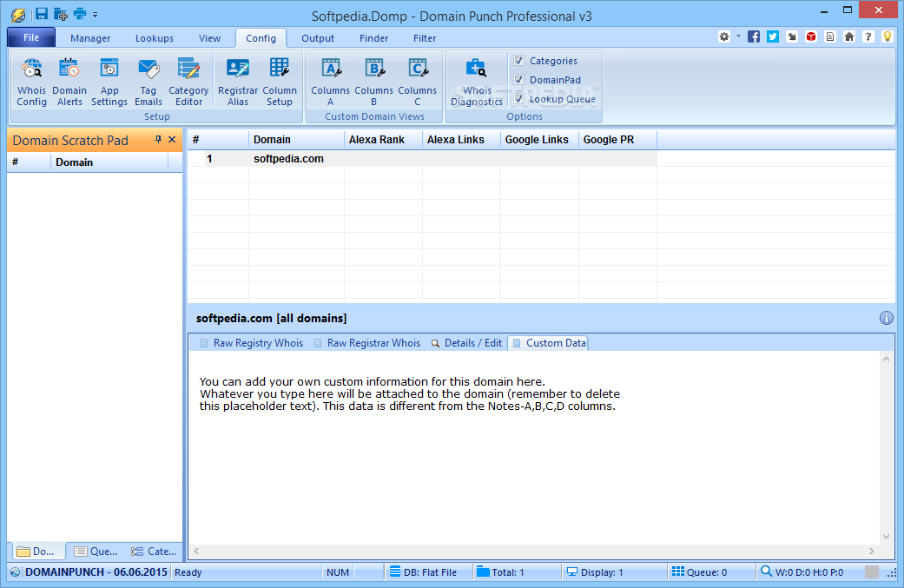Select the Config ribbon tab
Viewport: 904px width, 588px height.
tap(261, 38)
